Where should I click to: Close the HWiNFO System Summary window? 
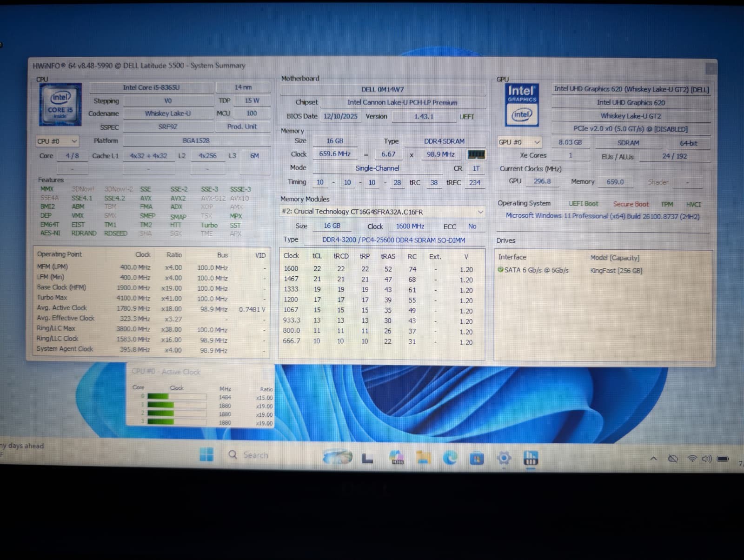tap(711, 69)
